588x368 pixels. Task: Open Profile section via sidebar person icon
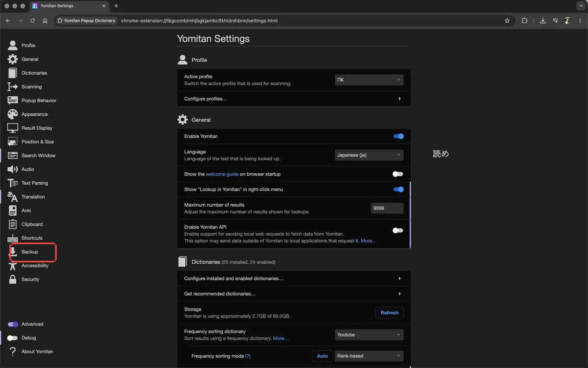point(13,45)
